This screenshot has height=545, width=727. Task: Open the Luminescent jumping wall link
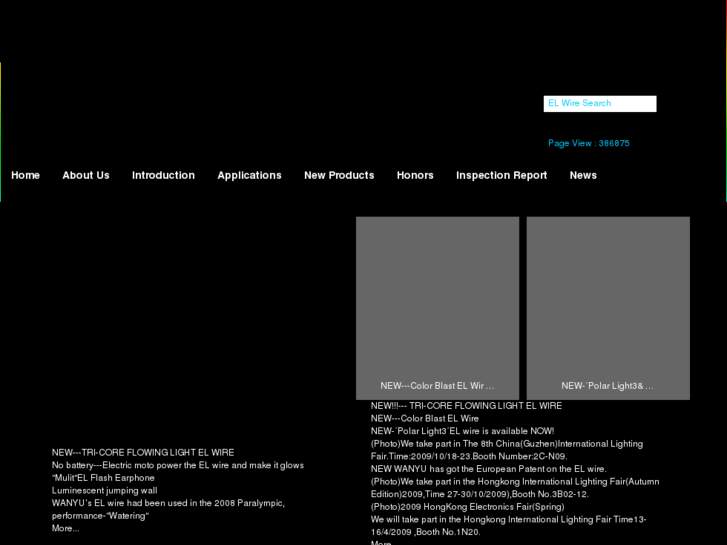tap(104, 490)
